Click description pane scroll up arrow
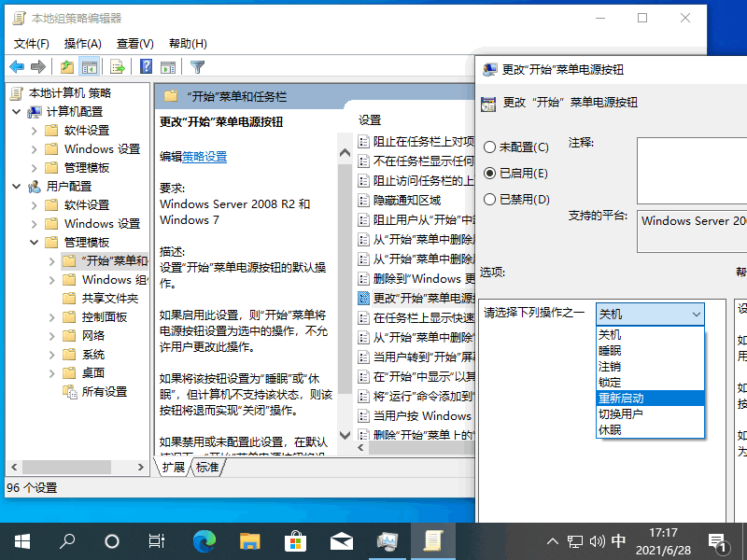 point(345,153)
